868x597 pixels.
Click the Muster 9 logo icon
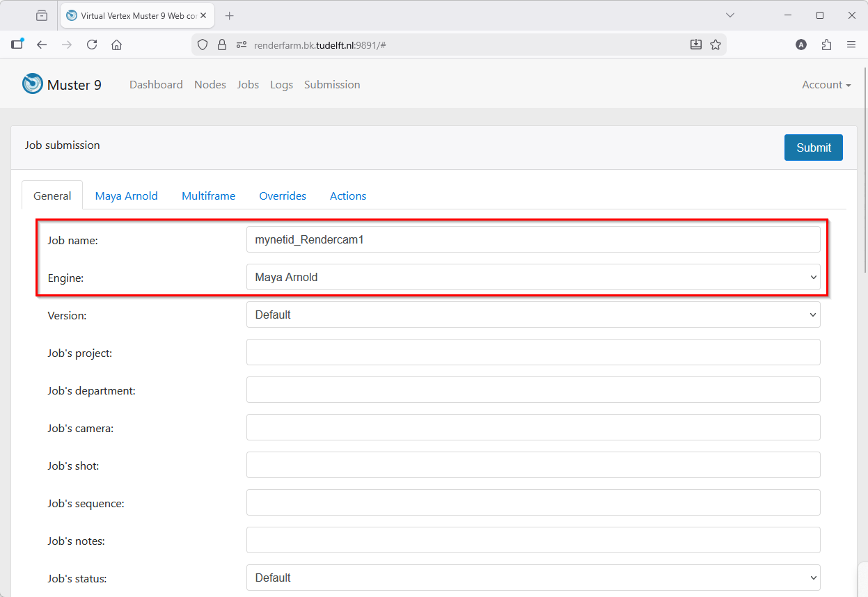33,84
